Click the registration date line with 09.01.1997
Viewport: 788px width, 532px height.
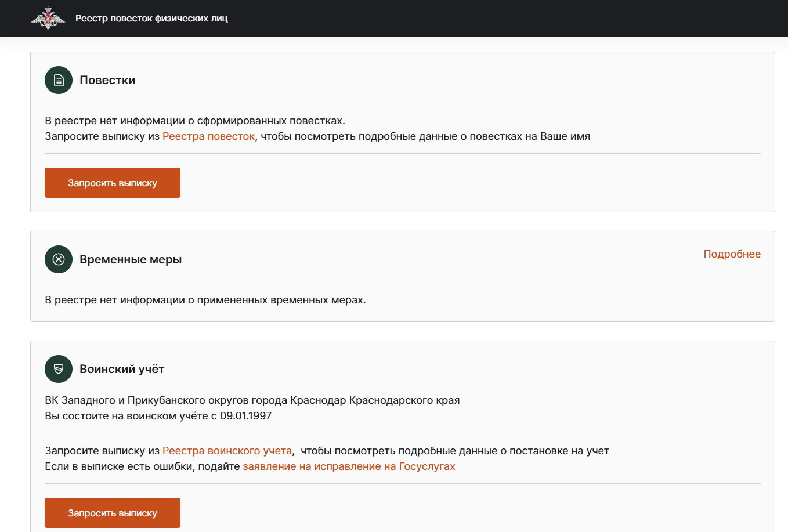[x=158, y=416]
